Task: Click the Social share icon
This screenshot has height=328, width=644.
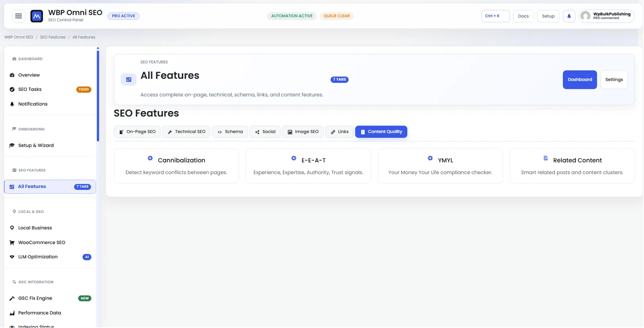Action: (x=257, y=132)
